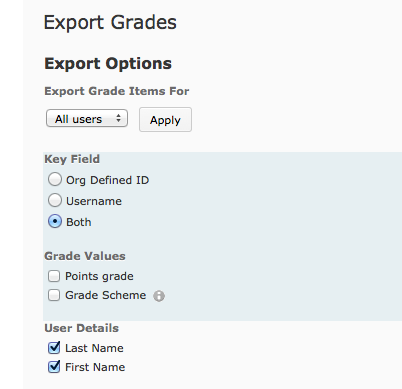Image resolution: width=402 pixels, height=389 pixels.
Task: Enable the Points grade checkbox
Action: (x=54, y=276)
